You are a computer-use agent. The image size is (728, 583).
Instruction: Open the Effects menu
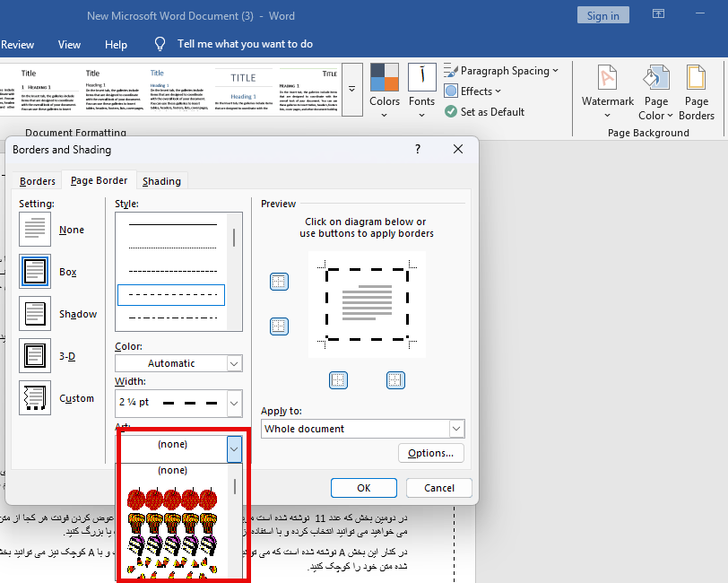472,91
